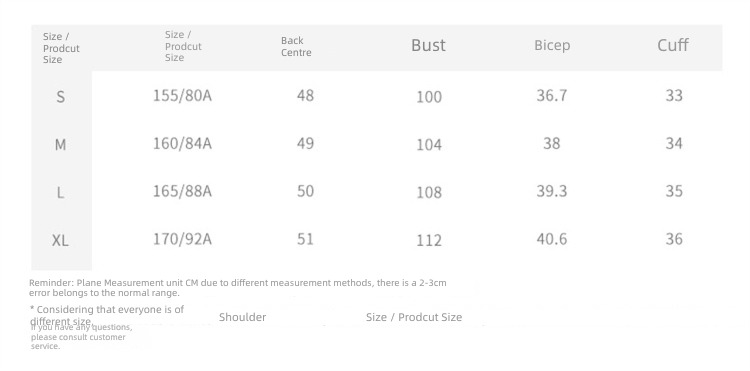The image size is (750, 371).
Task: Select the consult customer service text
Action: pyautogui.click(x=81, y=337)
